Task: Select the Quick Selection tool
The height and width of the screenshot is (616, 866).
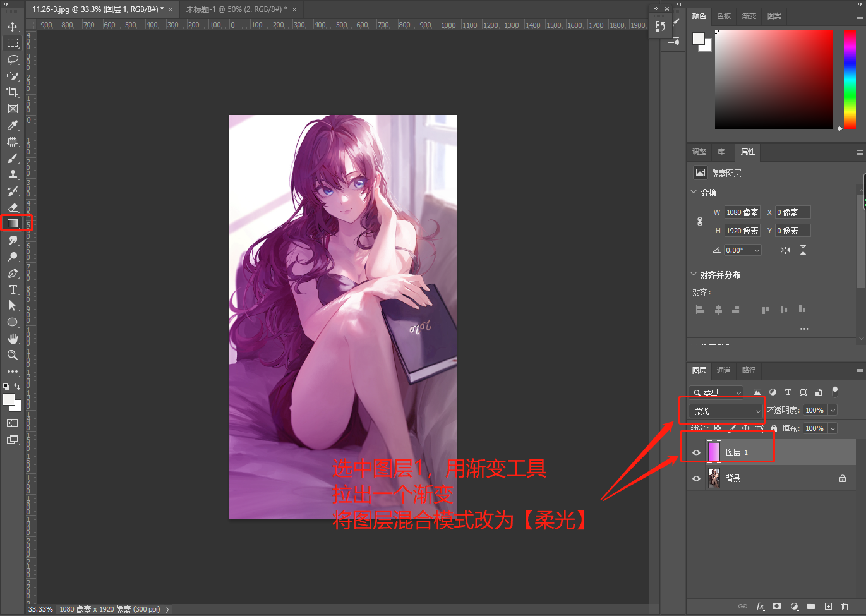Action: pos(13,76)
